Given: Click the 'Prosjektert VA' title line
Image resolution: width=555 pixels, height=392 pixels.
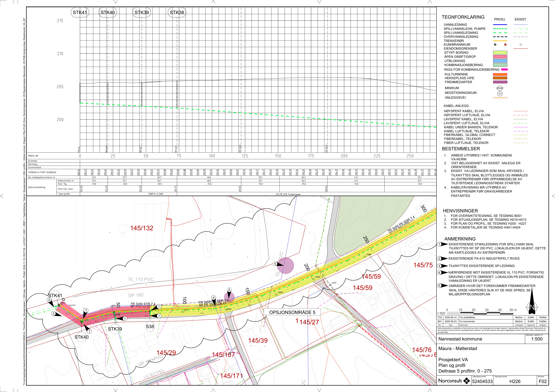Looking at the screenshot, I should (453, 360).
